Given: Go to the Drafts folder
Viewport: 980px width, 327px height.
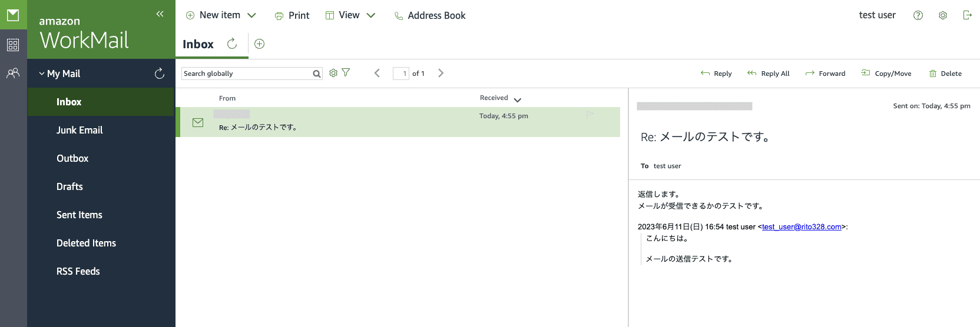Looking at the screenshot, I should pos(69,186).
